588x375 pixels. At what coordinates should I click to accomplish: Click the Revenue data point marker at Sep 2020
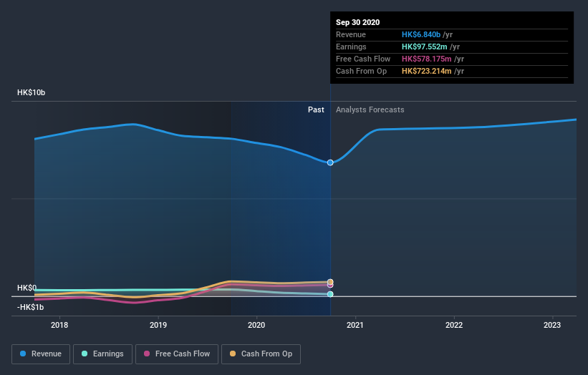point(330,162)
